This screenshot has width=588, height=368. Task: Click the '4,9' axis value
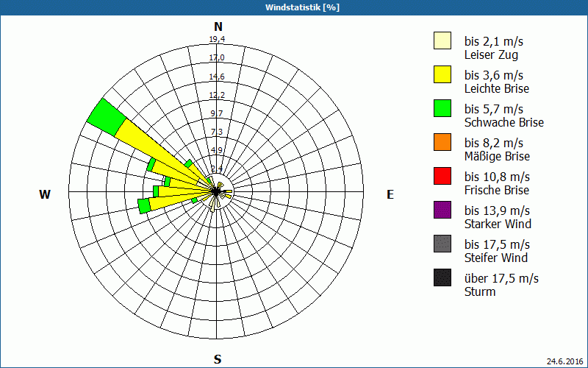tap(217, 150)
